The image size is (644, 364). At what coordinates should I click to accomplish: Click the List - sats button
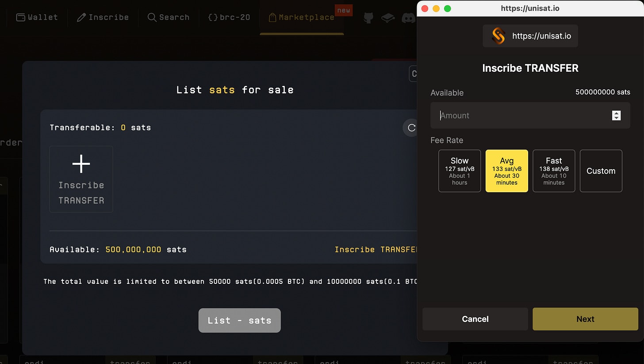click(239, 320)
